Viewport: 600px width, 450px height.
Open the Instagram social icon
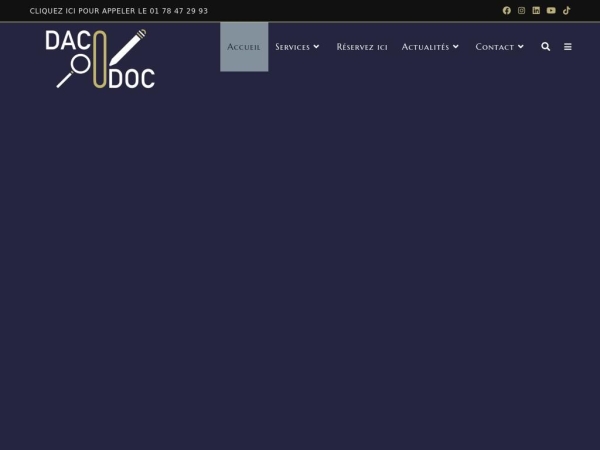[521, 11]
